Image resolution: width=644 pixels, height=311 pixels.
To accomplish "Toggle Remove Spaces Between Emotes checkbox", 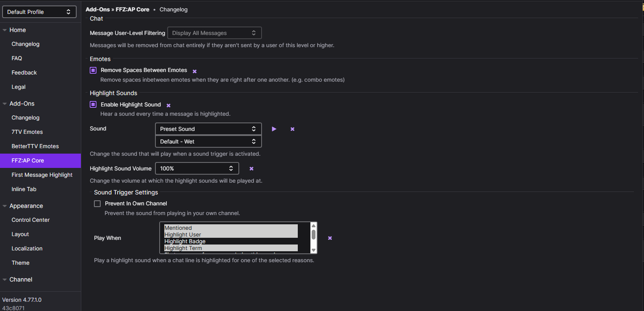I will tap(93, 70).
